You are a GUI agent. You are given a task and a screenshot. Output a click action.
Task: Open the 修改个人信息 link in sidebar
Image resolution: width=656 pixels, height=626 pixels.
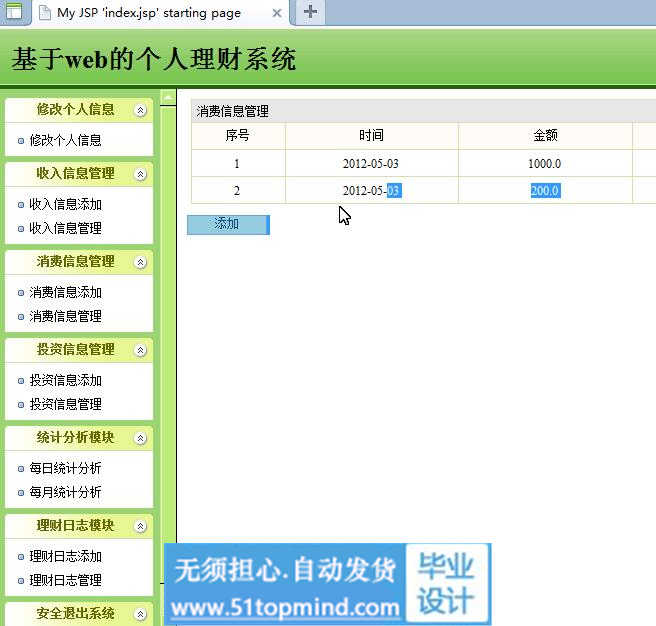pyautogui.click(x=65, y=140)
